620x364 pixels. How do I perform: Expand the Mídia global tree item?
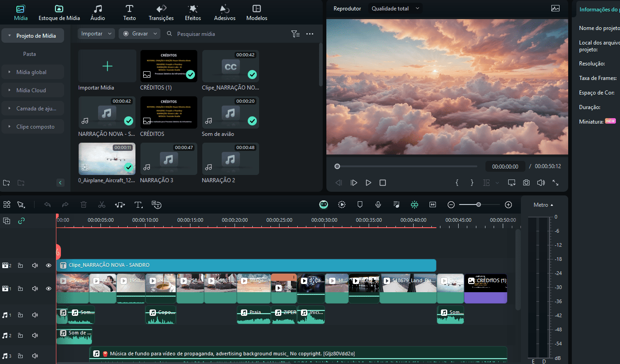(10, 72)
